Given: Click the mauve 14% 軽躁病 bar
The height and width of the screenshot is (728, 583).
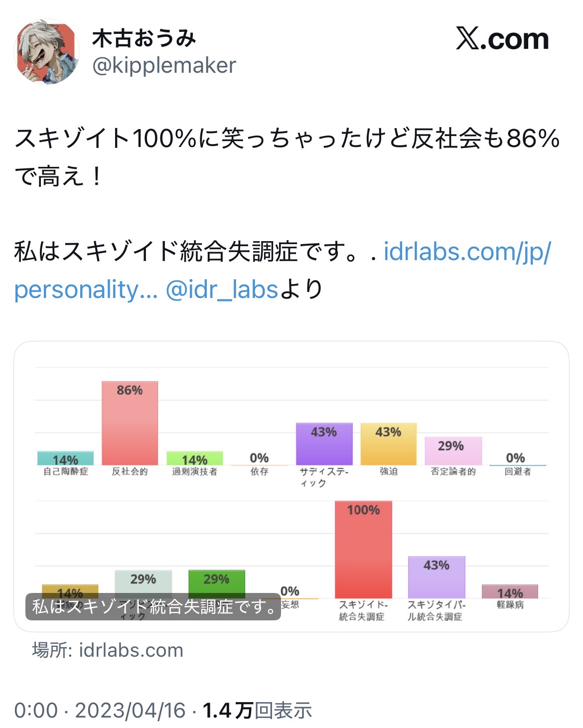Looking at the screenshot, I should [x=510, y=591].
